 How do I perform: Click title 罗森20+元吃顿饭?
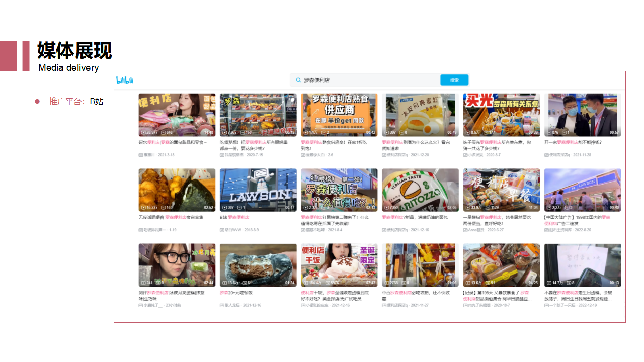coord(236,292)
